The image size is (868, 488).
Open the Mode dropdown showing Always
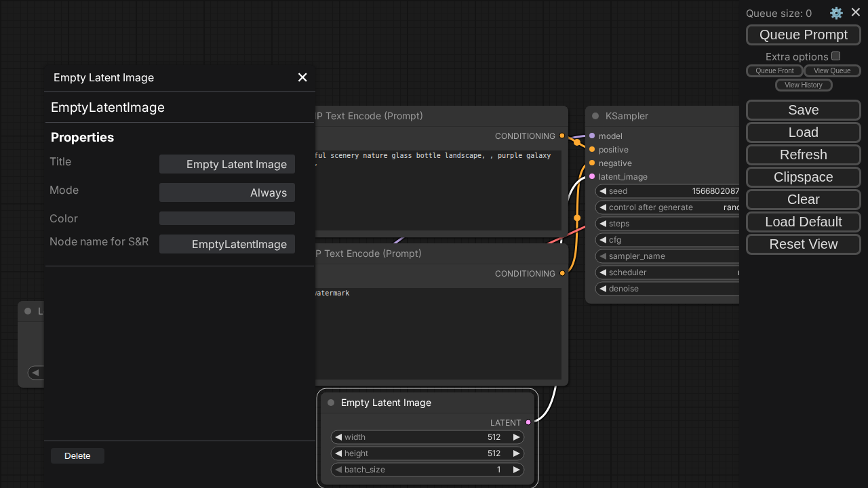pos(227,192)
